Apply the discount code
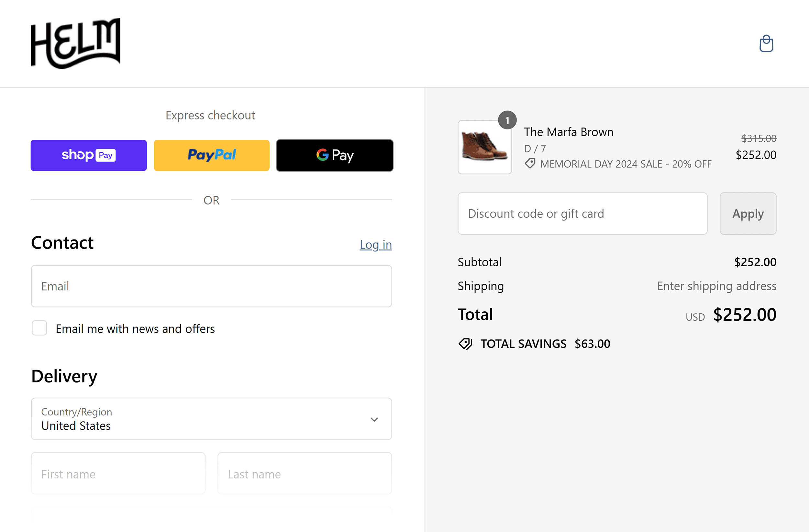This screenshot has height=532, width=809. [748, 214]
